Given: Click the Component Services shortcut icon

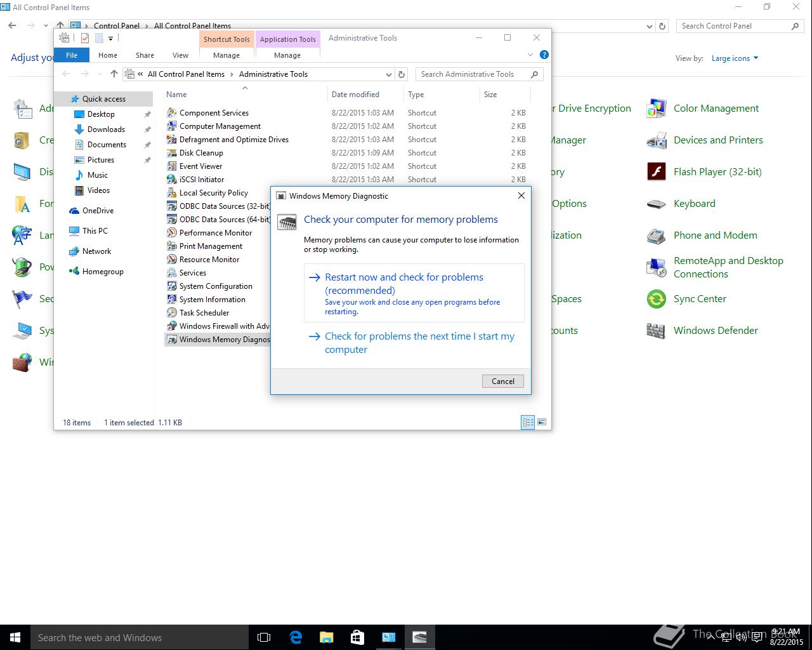Looking at the screenshot, I should (171, 113).
